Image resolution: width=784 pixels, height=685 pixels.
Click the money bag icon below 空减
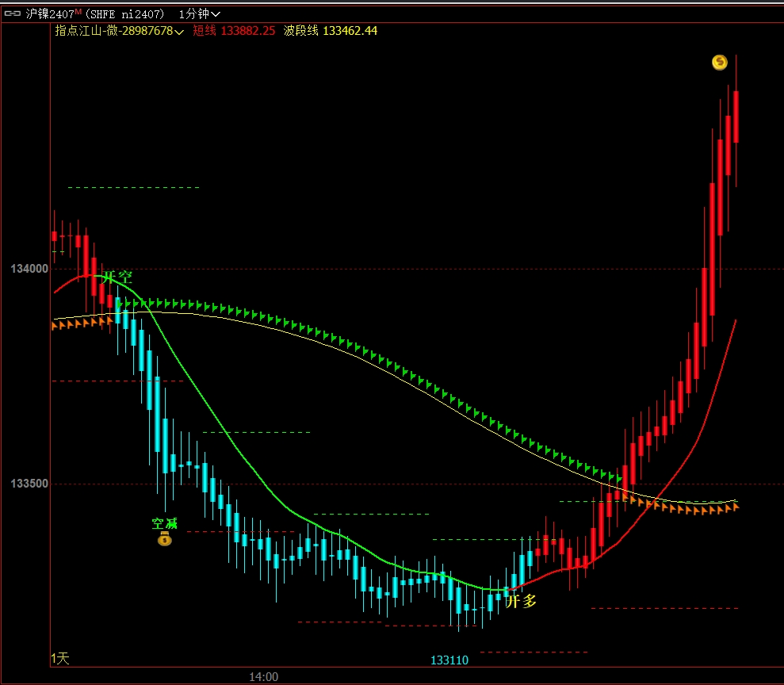point(164,539)
